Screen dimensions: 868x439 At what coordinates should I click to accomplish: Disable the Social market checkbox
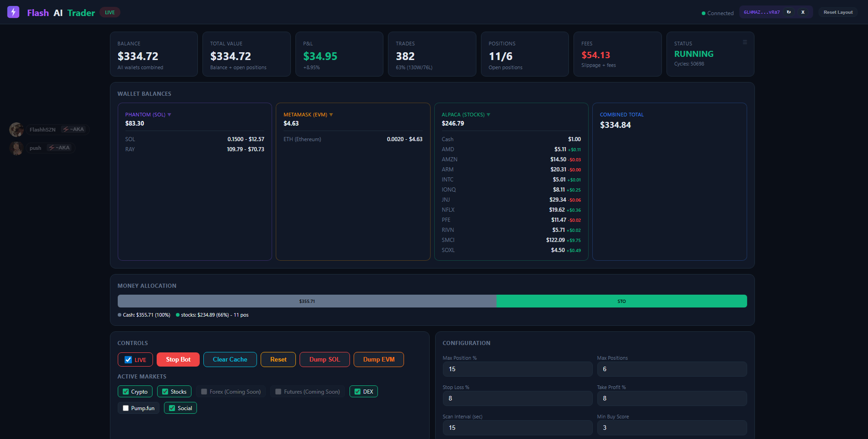[172, 408]
